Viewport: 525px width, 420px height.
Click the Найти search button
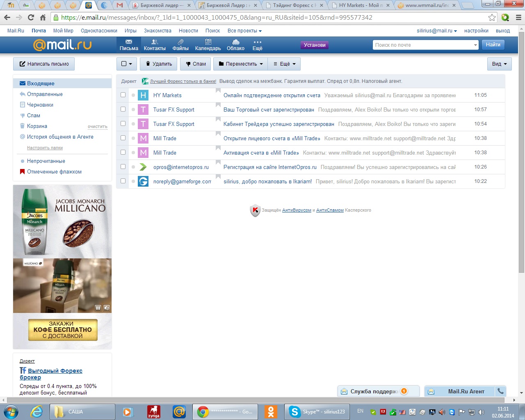click(x=493, y=45)
